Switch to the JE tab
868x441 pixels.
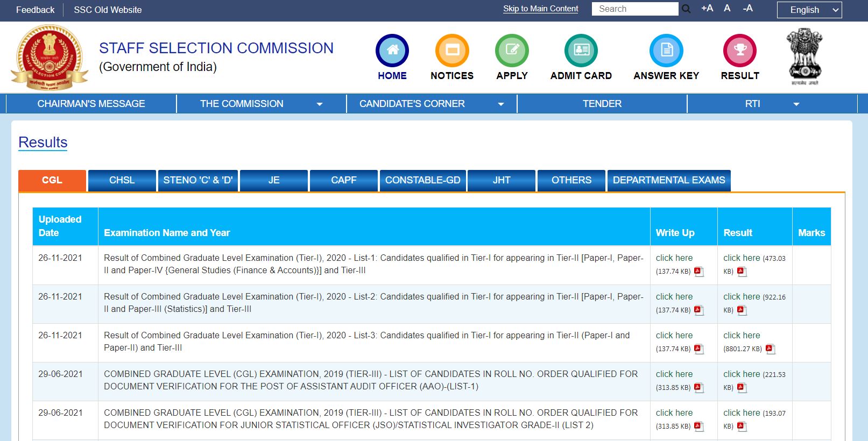(x=274, y=180)
